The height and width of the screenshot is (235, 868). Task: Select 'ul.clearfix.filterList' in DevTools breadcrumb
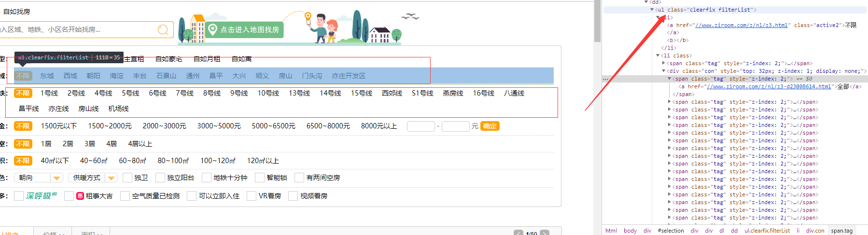[767, 231]
